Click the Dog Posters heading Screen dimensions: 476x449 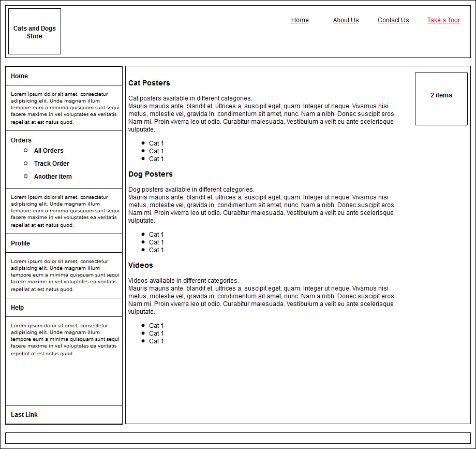coord(150,174)
